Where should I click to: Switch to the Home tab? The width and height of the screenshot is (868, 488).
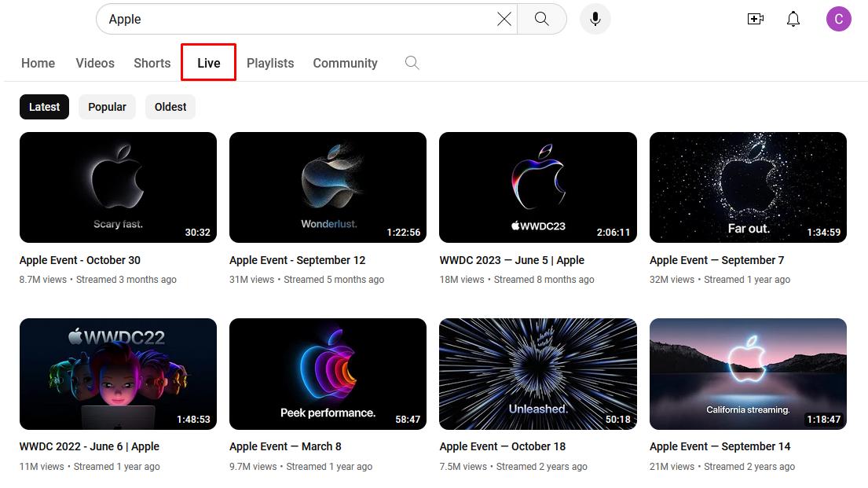[x=38, y=63]
